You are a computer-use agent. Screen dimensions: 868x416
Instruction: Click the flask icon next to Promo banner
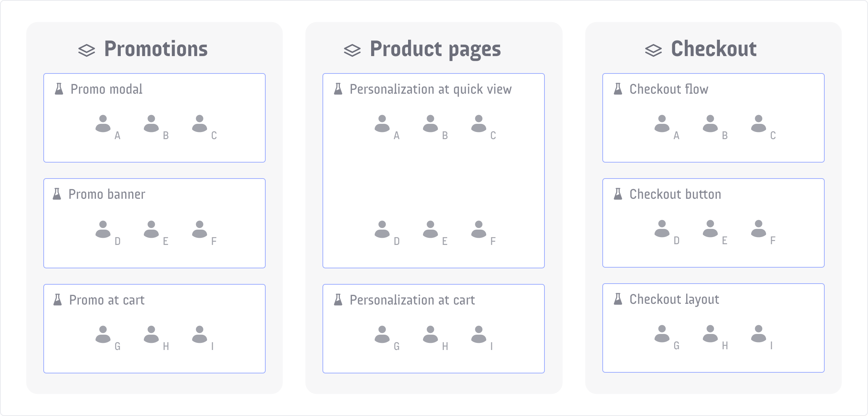click(57, 194)
